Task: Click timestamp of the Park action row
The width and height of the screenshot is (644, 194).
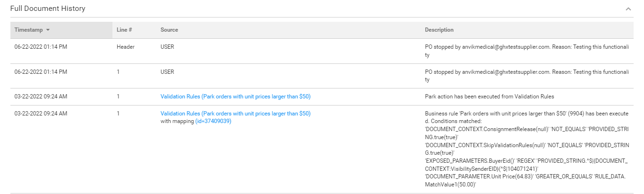Action: [x=41, y=97]
